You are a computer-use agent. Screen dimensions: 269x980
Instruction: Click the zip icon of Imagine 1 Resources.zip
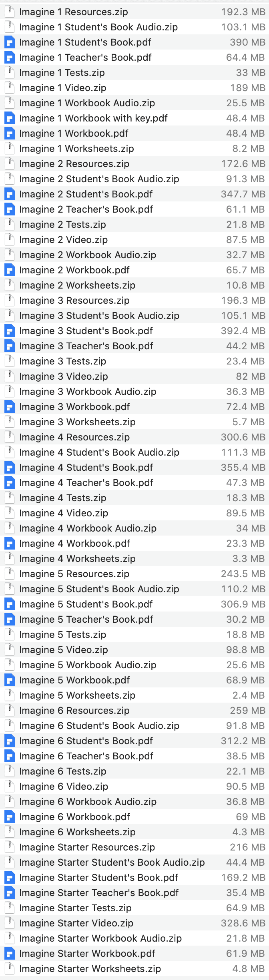(9, 12)
